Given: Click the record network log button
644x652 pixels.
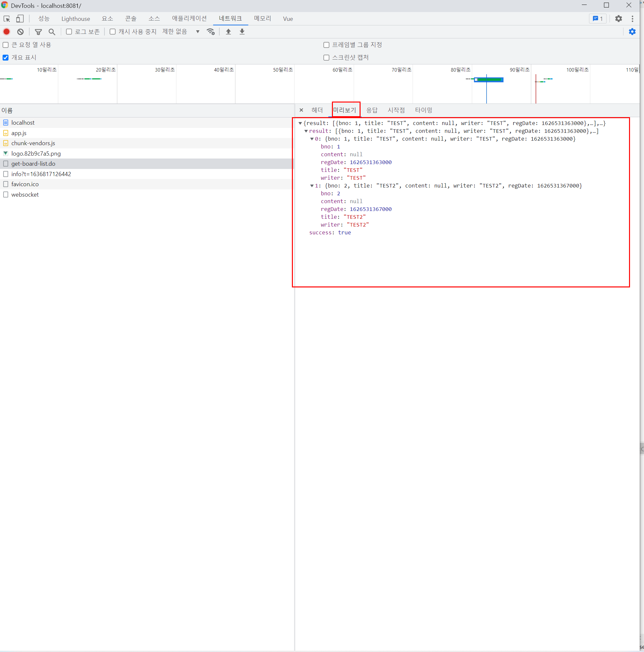Looking at the screenshot, I should (7, 32).
